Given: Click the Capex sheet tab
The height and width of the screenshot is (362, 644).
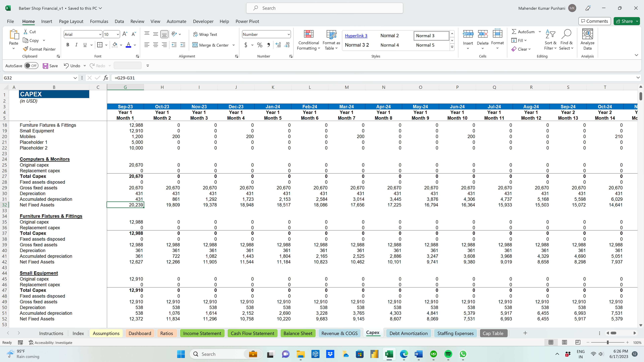Looking at the screenshot, I should point(373,333).
